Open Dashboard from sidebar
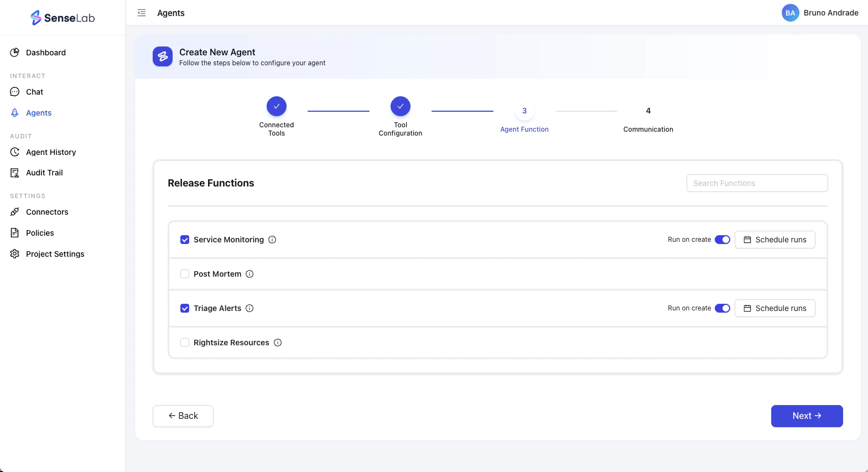This screenshot has height=472, width=868. click(46, 53)
